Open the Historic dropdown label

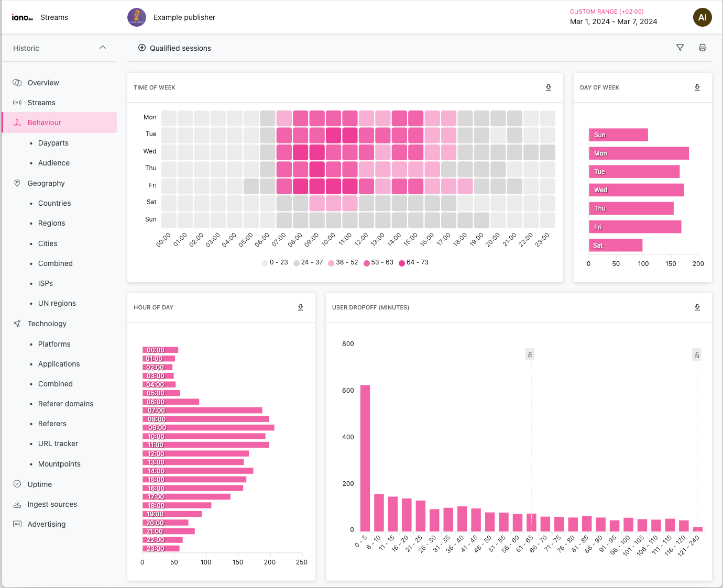click(26, 48)
